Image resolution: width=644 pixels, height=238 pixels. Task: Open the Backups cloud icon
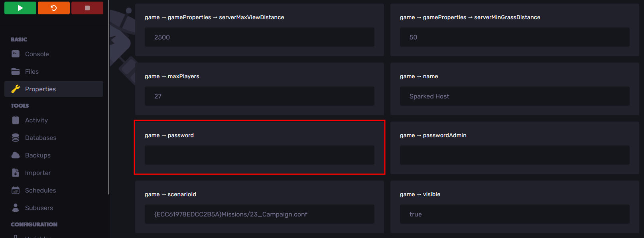[x=16, y=155]
